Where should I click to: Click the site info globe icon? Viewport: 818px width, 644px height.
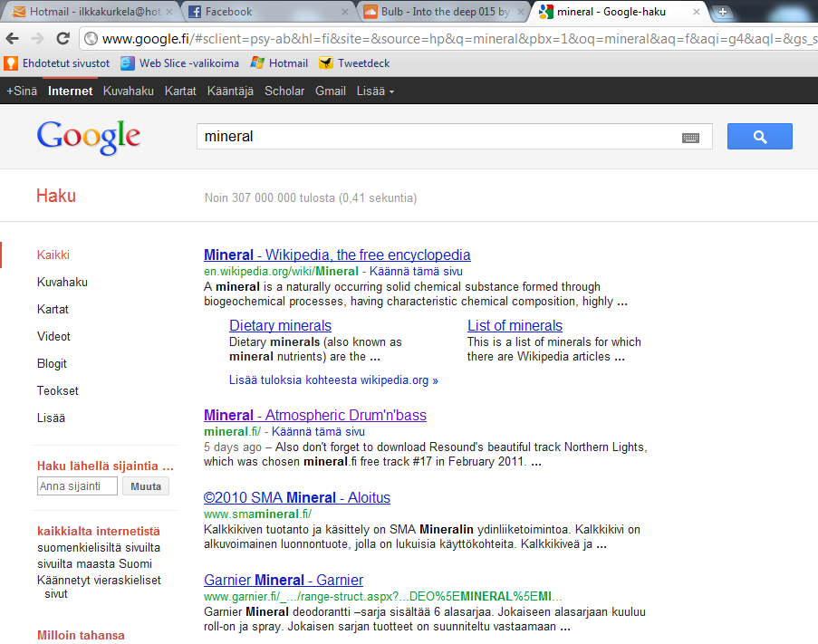coord(91,39)
